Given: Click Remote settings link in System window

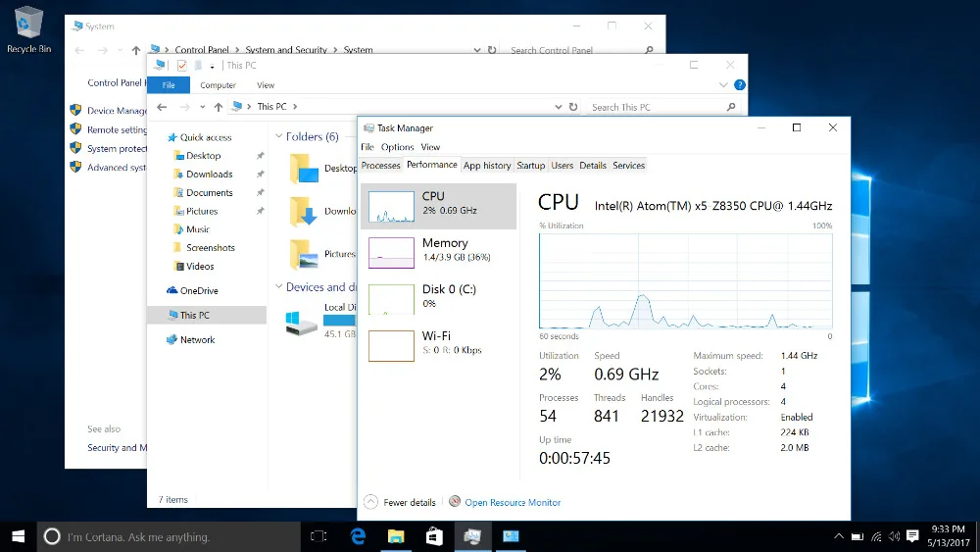Looking at the screenshot, I should tap(117, 129).
